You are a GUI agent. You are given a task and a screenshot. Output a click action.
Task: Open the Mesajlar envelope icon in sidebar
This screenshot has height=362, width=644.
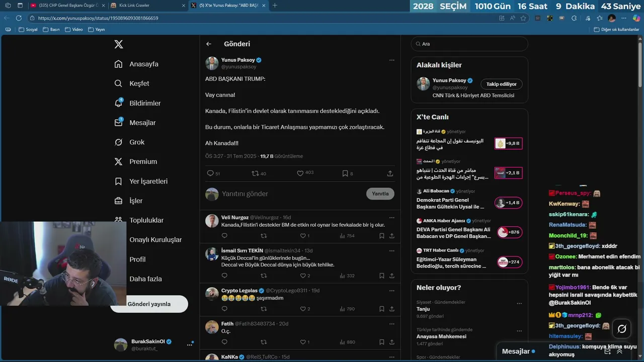click(119, 122)
